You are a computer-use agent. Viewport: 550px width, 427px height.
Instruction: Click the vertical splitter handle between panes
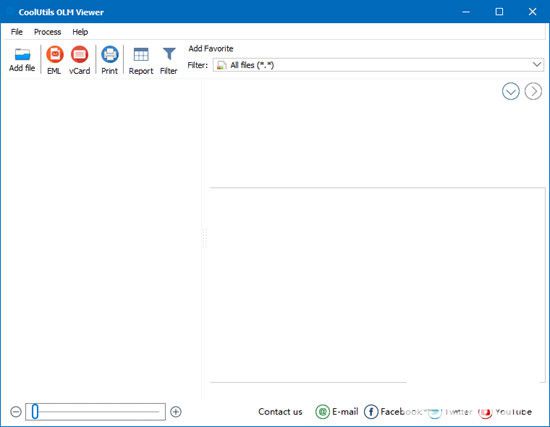click(204, 239)
